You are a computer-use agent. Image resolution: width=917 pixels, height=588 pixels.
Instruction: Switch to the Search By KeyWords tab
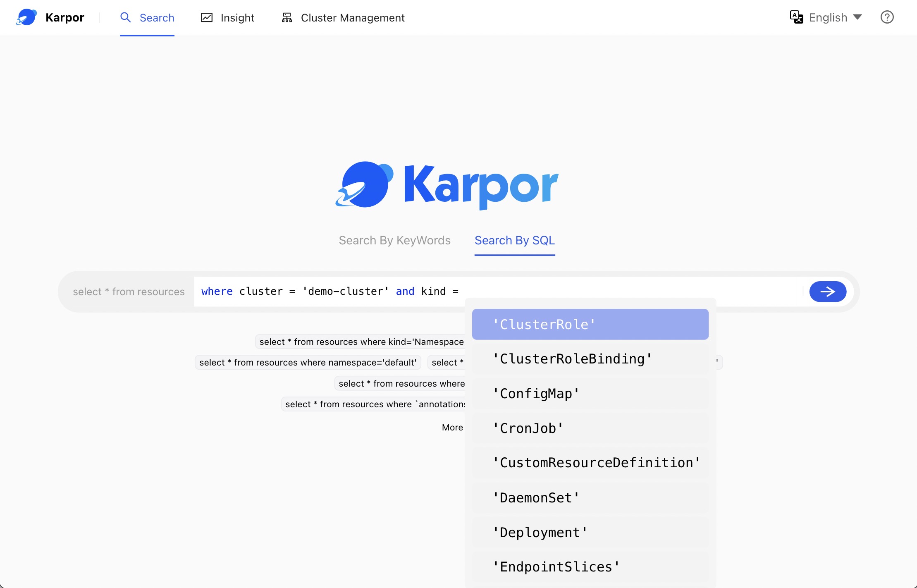[x=395, y=240]
